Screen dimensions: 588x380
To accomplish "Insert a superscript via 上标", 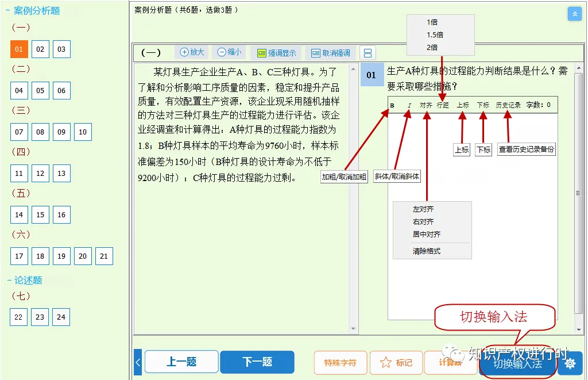I will 462,106.
